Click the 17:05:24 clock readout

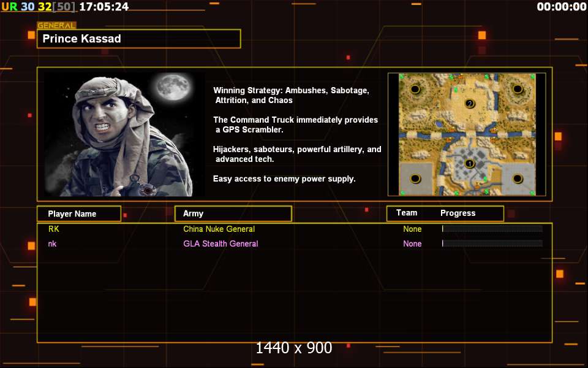click(x=104, y=7)
